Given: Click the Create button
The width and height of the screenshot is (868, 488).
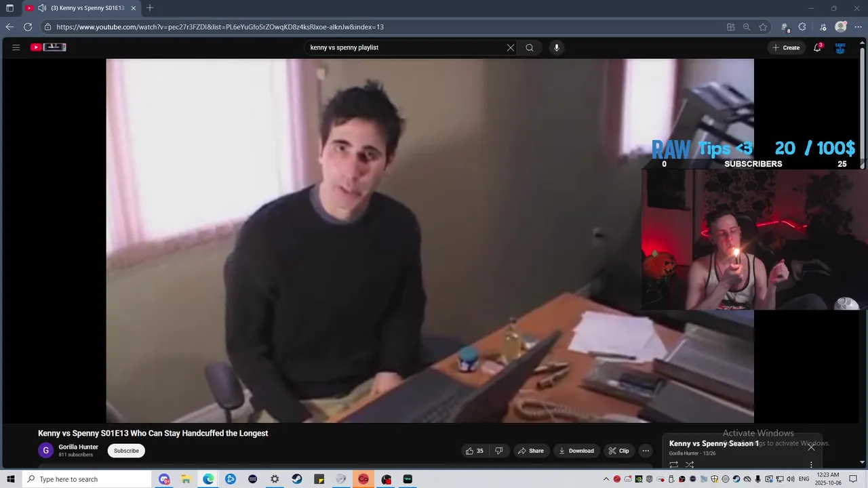Looking at the screenshot, I should point(786,47).
